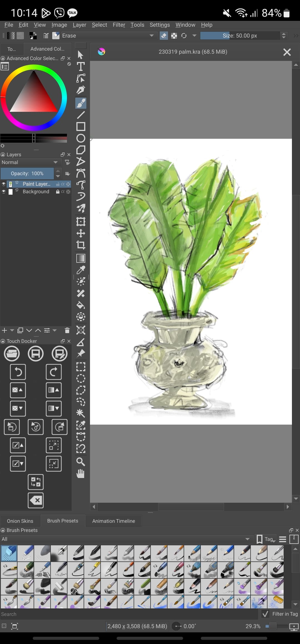Open the Layer menu
Image resolution: width=300 pixels, height=644 pixels.
79,25
